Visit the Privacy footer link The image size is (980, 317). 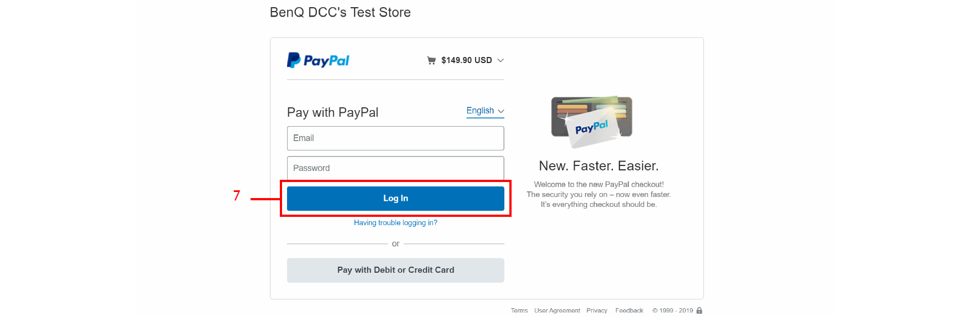pyautogui.click(x=597, y=310)
